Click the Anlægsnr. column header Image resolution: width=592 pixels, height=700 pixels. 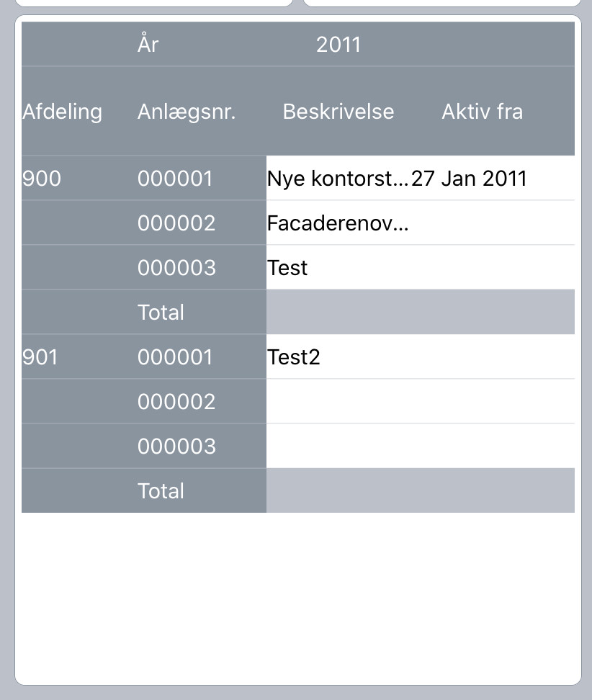point(187,112)
